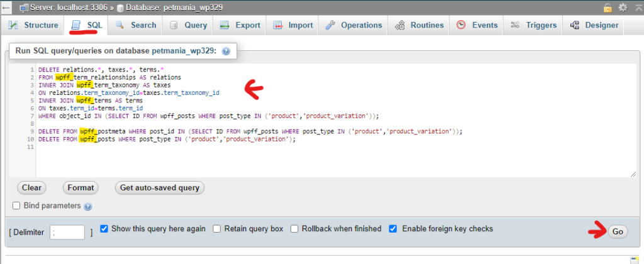Viewport: 644px width, 264px height.
Task: Click the Structure table icon
Action: [x=13, y=25]
